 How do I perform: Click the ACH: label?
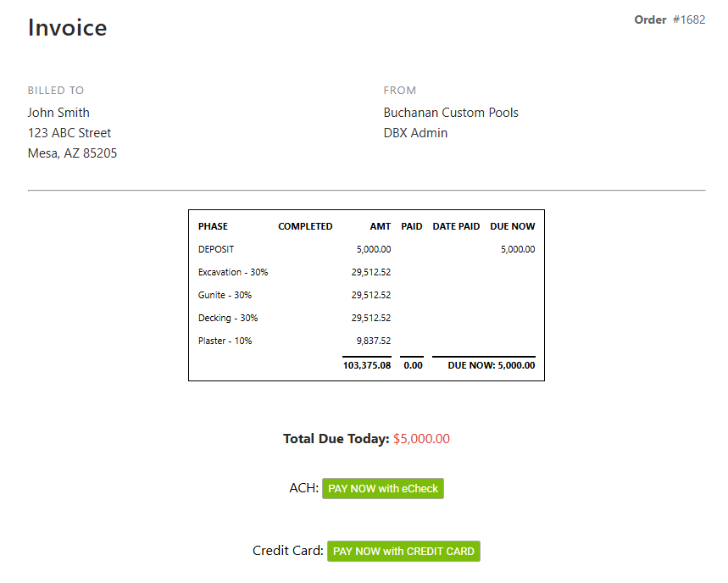(304, 488)
